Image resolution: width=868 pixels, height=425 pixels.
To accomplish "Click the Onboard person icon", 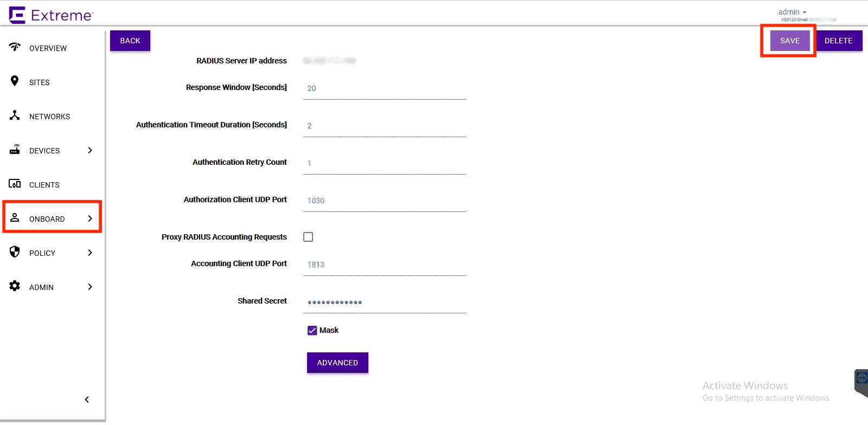I will click(15, 218).
